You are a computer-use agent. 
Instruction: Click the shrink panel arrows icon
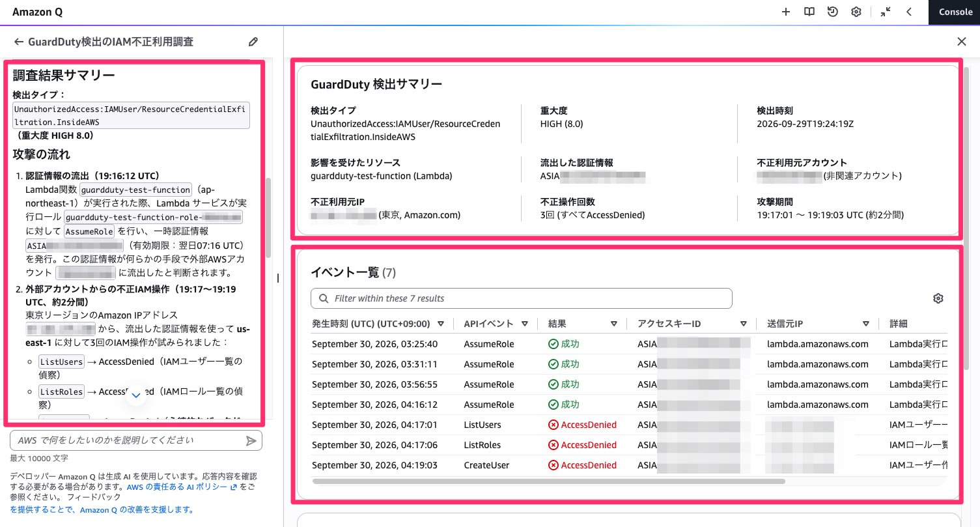click(885, 12)
